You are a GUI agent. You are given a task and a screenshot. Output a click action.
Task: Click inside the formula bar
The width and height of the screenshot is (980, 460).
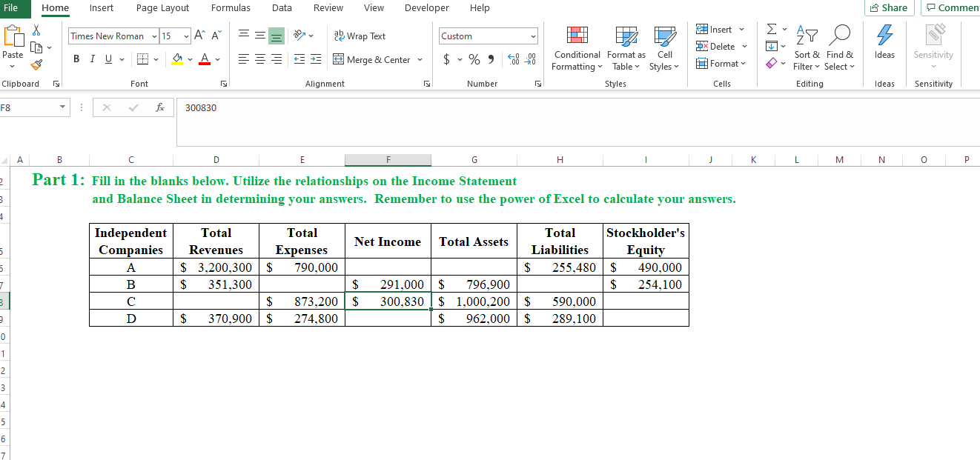coord(371,107)
